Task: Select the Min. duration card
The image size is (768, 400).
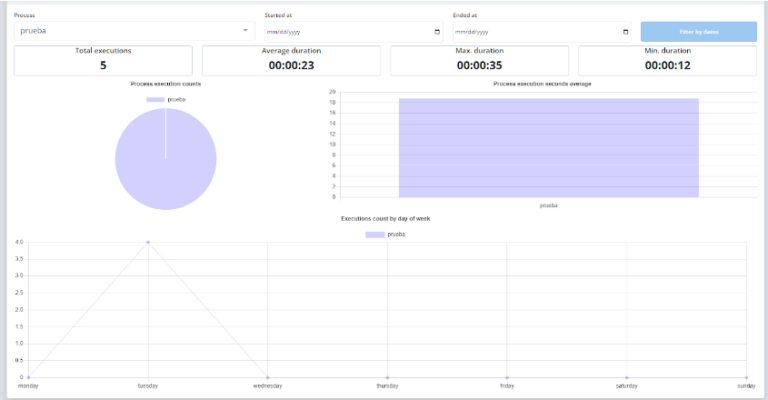Action: tap(668, 61)
